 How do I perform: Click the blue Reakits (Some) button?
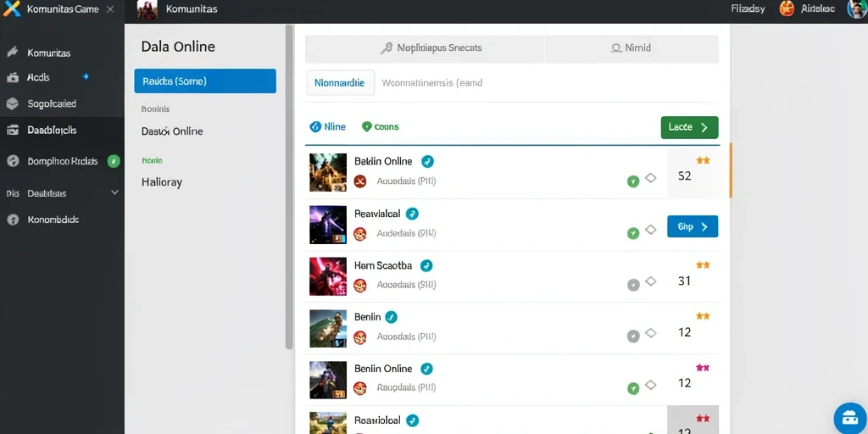205,81
